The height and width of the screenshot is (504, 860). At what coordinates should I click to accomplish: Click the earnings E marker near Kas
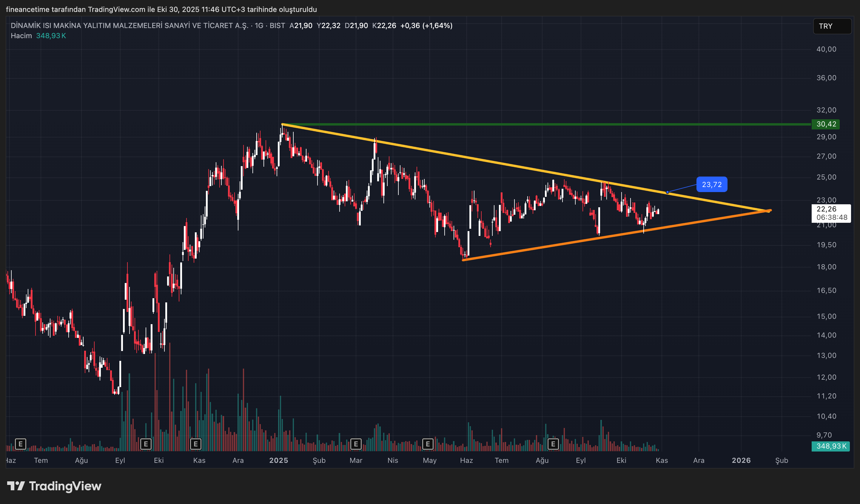[195, 444]
